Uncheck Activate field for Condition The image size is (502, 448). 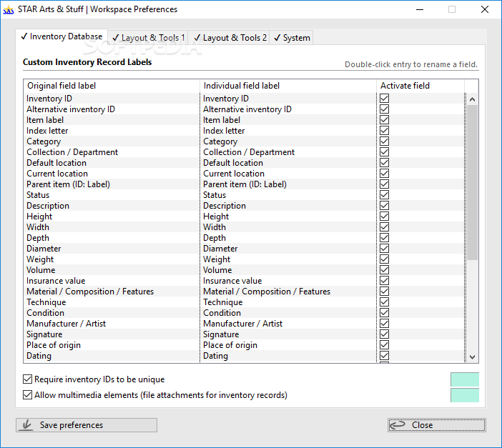(x=385, y=313)
